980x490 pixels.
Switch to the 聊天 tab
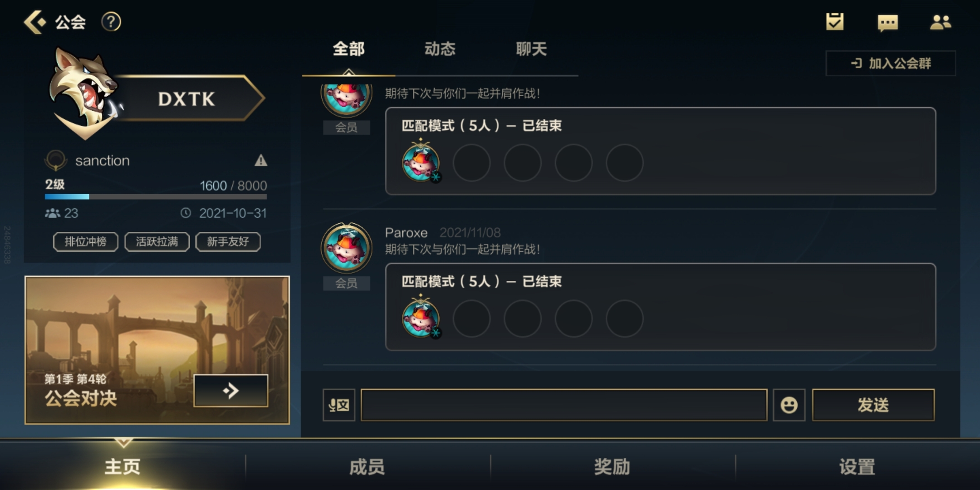click(x=531, y=49)
